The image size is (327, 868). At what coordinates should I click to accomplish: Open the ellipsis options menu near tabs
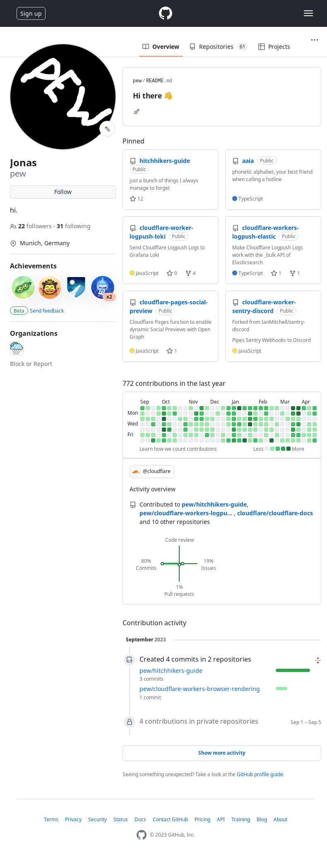tap(315, 40)
